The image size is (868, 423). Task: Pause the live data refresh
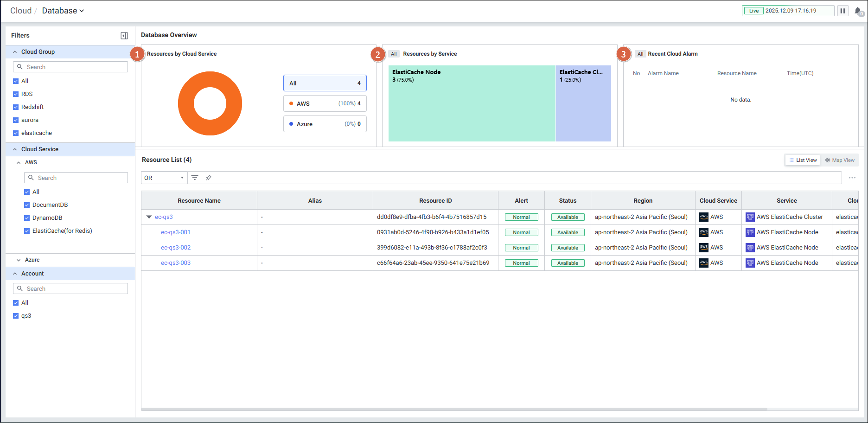coord(842,11)
